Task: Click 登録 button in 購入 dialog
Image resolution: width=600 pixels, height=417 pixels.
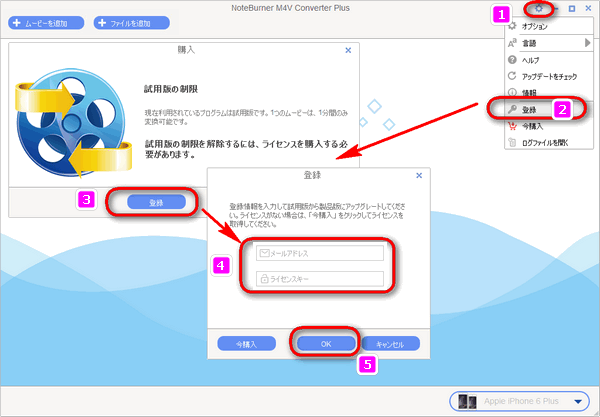Action: pos(157,202)
